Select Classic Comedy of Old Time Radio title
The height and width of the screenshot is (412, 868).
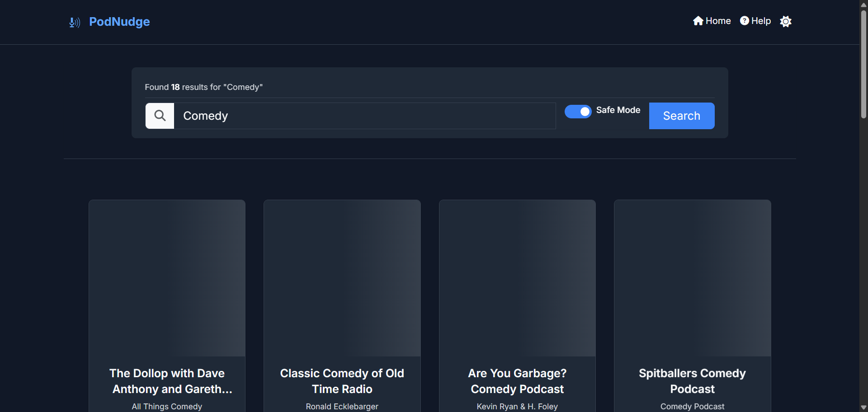[342, 381]
